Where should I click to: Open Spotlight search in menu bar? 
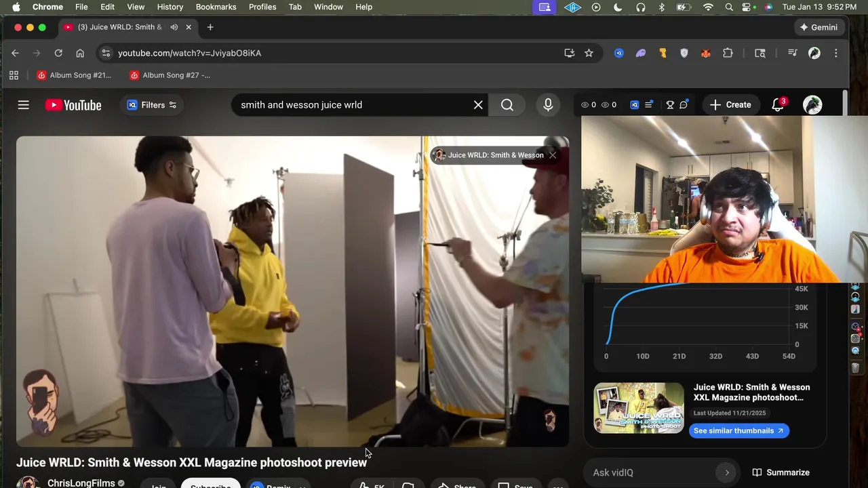(729, 7)
